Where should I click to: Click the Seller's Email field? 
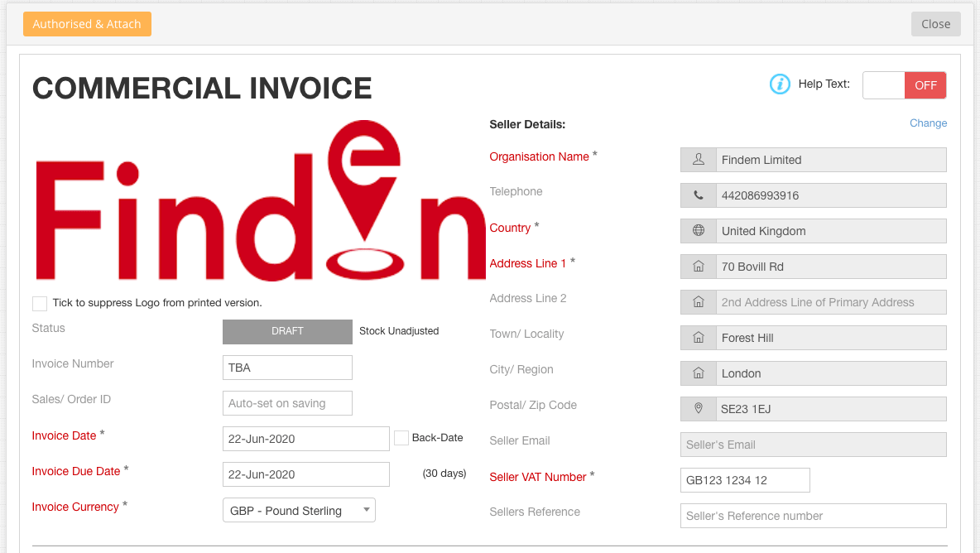(x=813, y=445)
